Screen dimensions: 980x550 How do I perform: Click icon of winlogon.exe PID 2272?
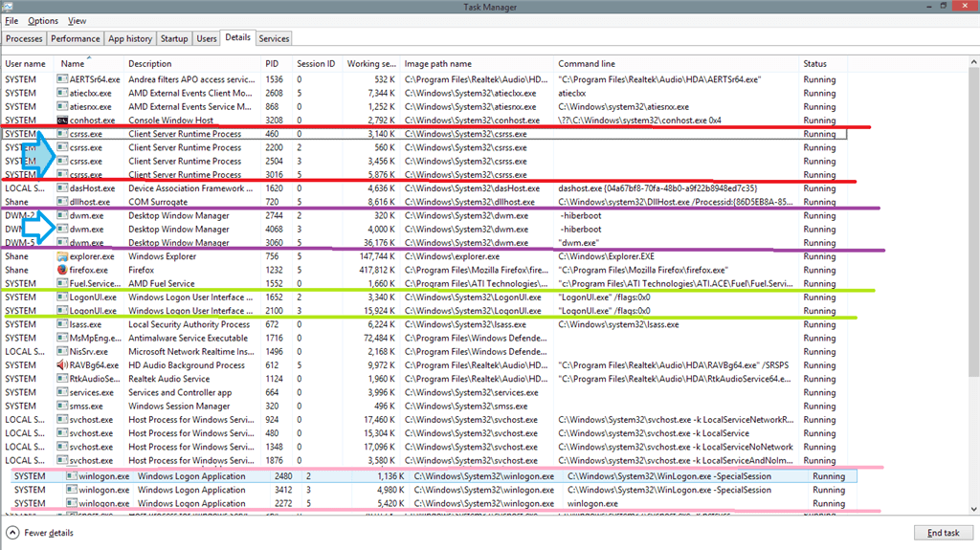tap(72, 504)
